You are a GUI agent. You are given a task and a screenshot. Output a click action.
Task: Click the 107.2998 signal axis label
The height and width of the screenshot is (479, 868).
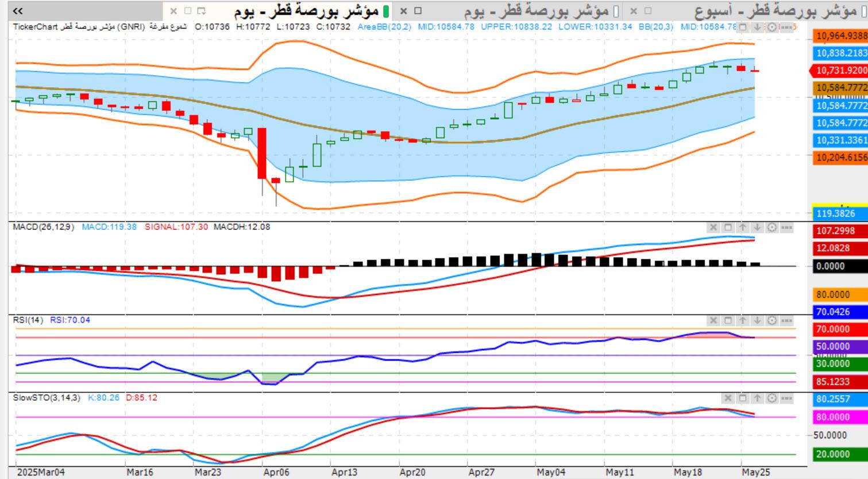click(x=840, y=231)
